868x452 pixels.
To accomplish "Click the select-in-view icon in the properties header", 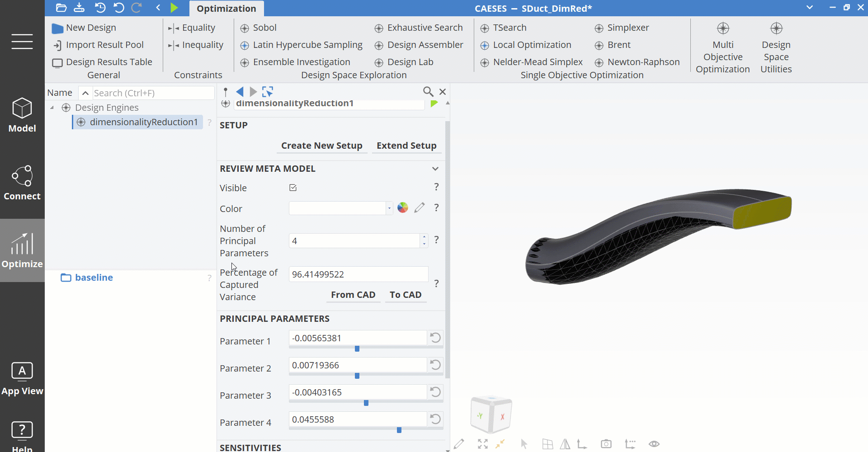I will pyautogui.click(x=268, y=92).
